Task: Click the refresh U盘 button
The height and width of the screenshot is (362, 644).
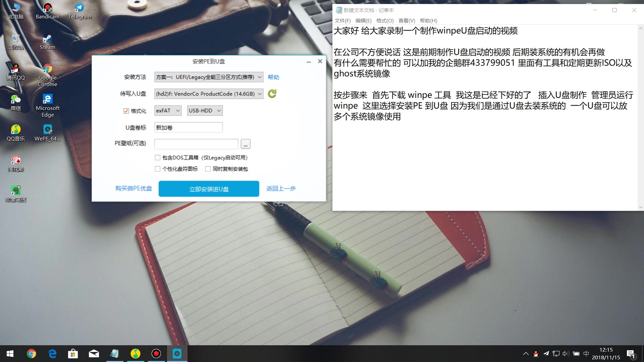Action: tap(272, 94)
